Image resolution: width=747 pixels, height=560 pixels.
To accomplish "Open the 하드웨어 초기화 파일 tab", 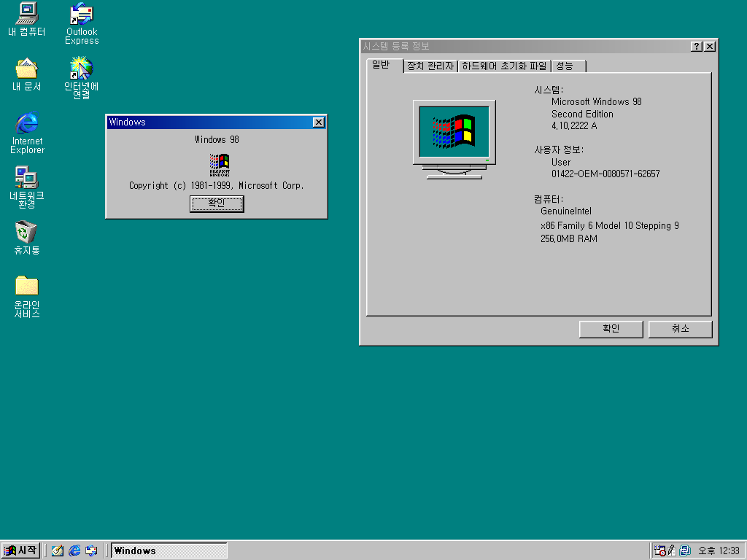I will pyautogui.click(x=504, y=66).
